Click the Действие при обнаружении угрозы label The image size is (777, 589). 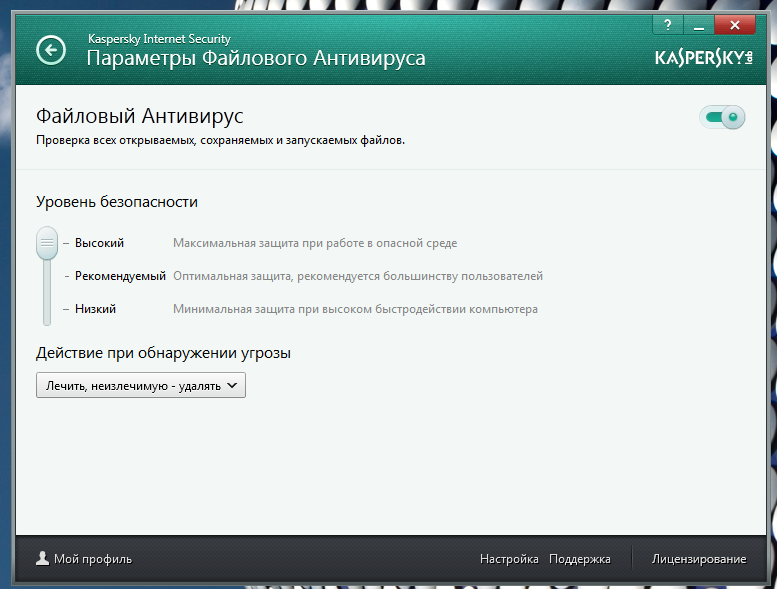(170, 353)
